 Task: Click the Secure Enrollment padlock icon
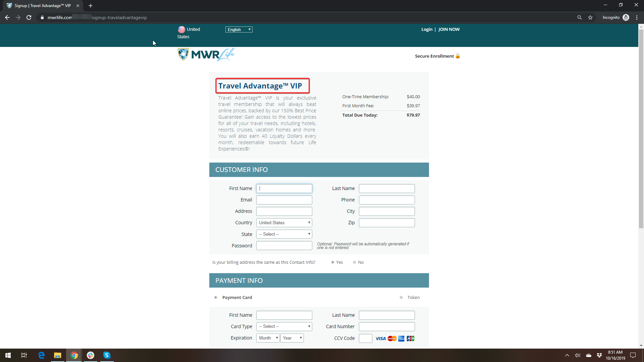click(x=458, y=56)
